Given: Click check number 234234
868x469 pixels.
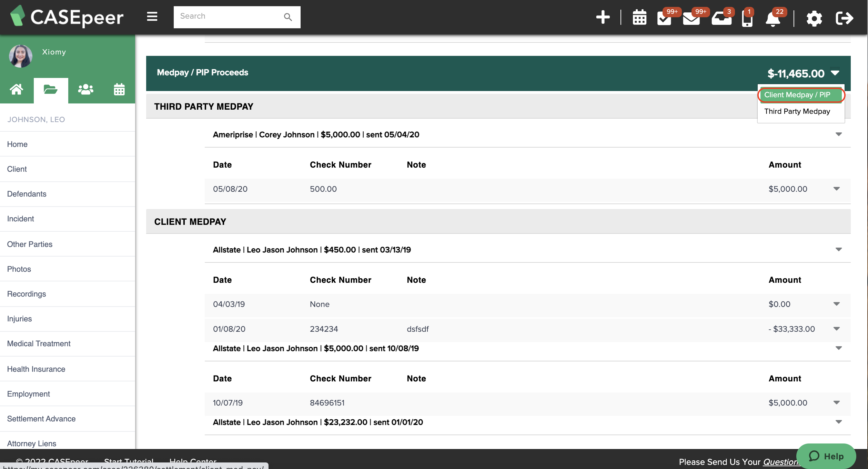Looking at the screenshot, I should [324, 329].
